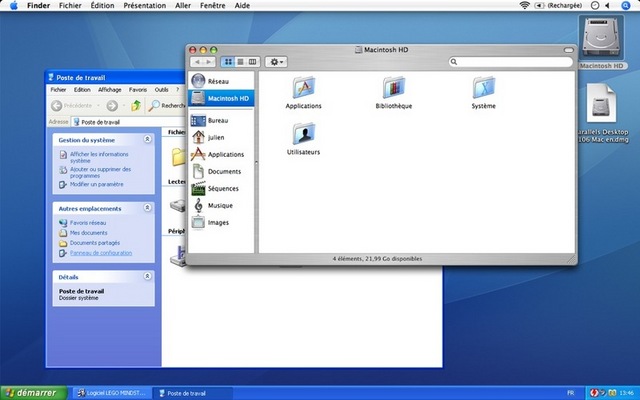Go back in the Finder window
Image resolution: width=640 pixels, height=400 pixels.
pos(197,62)
